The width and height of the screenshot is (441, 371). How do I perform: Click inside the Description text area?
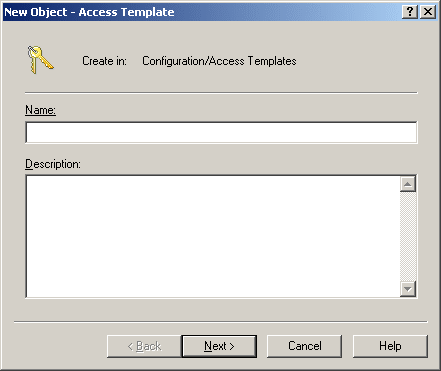(213, 236)
